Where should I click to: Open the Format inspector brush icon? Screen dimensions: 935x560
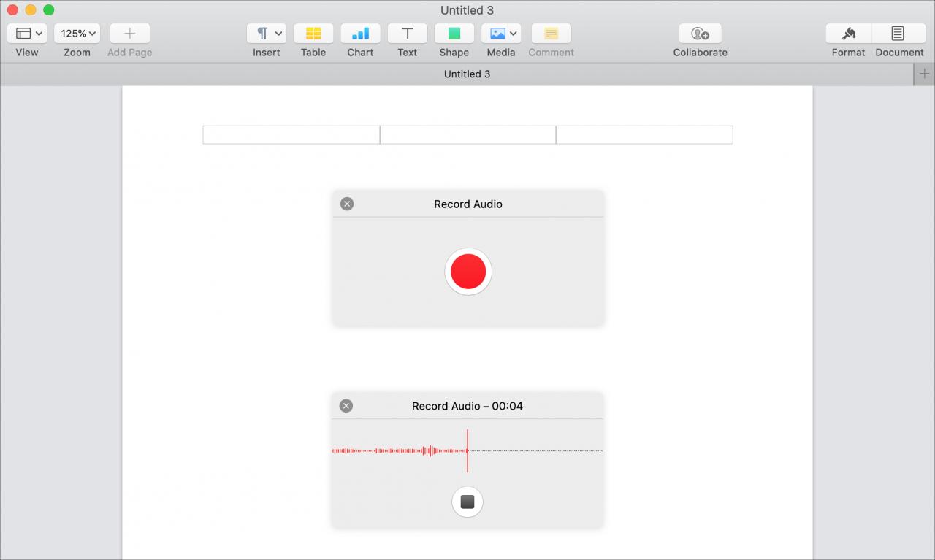pyautogui.click(x=848, y=34)
